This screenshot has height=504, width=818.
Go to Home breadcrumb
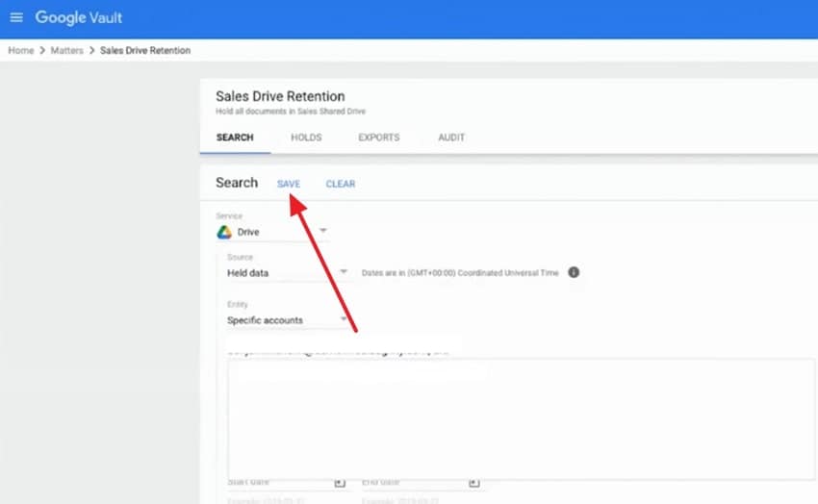21,51
